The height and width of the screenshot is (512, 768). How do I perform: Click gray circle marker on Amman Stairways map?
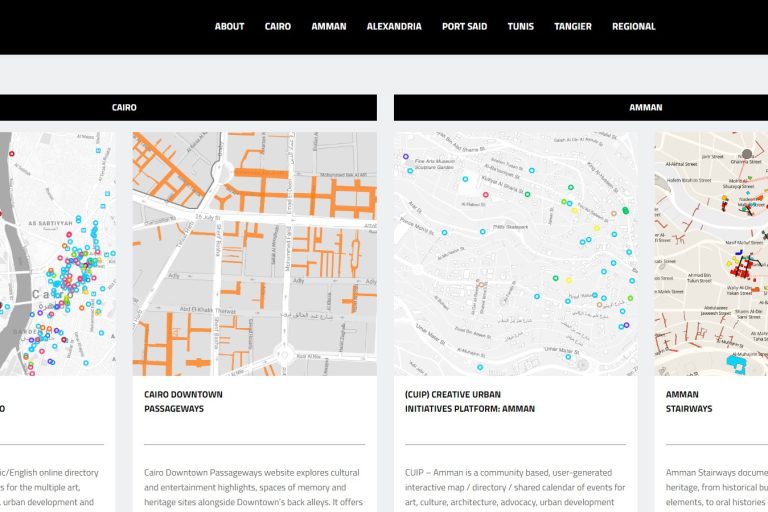click(746, 154)
